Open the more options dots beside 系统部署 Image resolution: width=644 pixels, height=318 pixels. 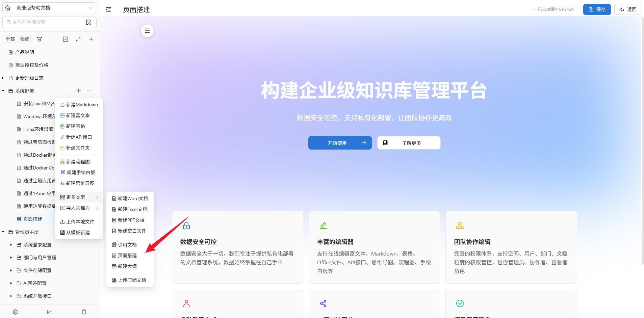[89, 91]
